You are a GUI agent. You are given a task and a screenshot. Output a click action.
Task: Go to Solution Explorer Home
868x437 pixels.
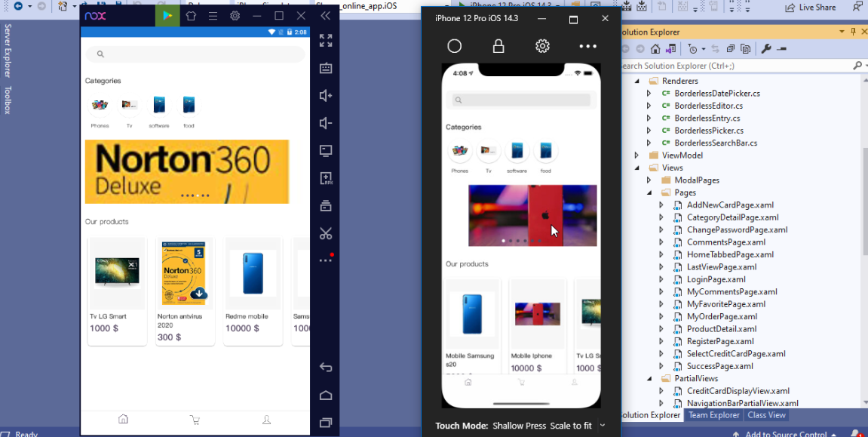point(655,49)
